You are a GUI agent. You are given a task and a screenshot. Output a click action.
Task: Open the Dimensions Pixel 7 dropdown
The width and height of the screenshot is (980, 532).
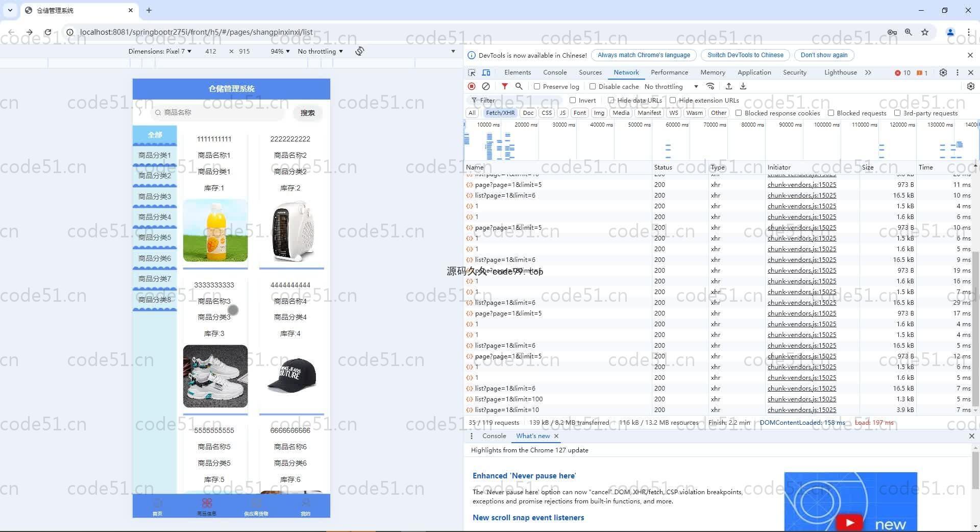(160, 51)
